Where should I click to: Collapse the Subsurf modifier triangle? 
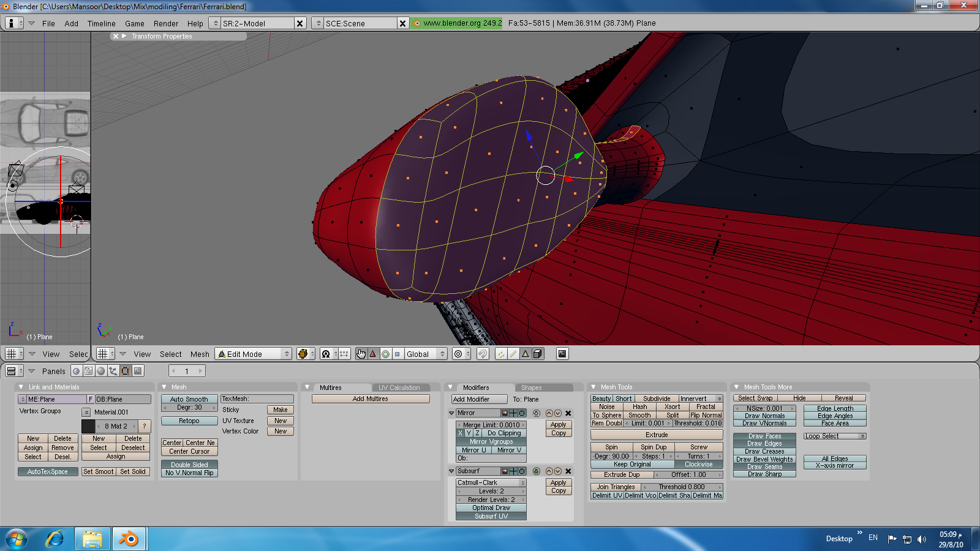coord(451,471)
